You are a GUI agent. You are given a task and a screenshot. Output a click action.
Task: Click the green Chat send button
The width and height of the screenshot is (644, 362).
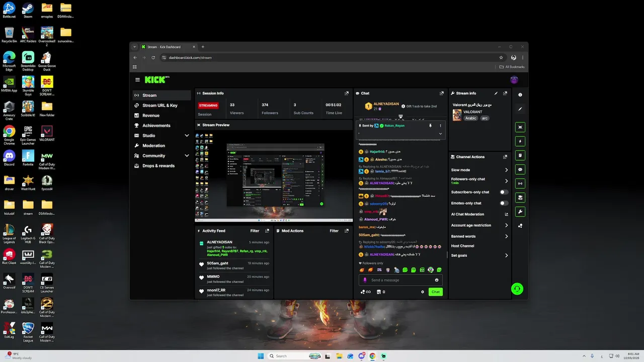(x=436, y=292)
